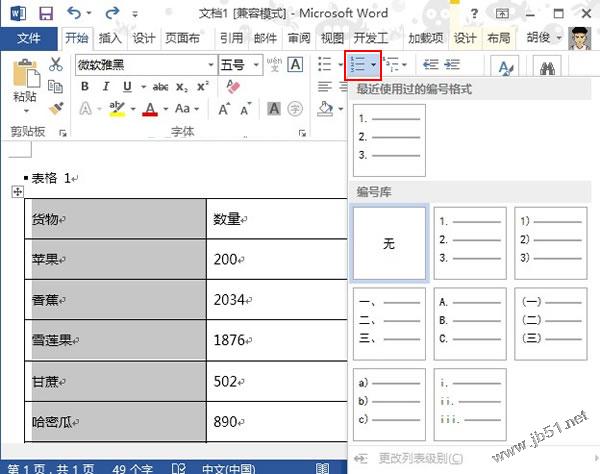The image size is (600, 474).
Task: Click the Save icon in quick access toolbar
Action: 46,13
